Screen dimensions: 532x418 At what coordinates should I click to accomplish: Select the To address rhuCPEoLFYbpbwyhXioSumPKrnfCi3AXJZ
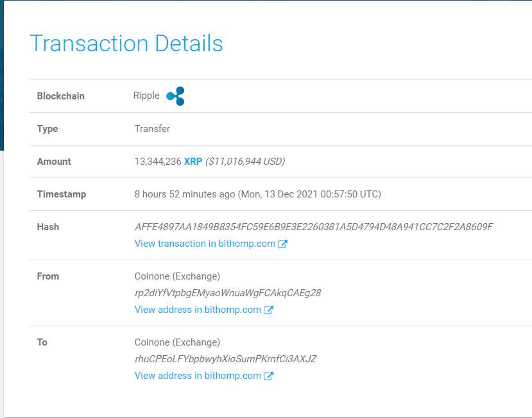[226, 359]
